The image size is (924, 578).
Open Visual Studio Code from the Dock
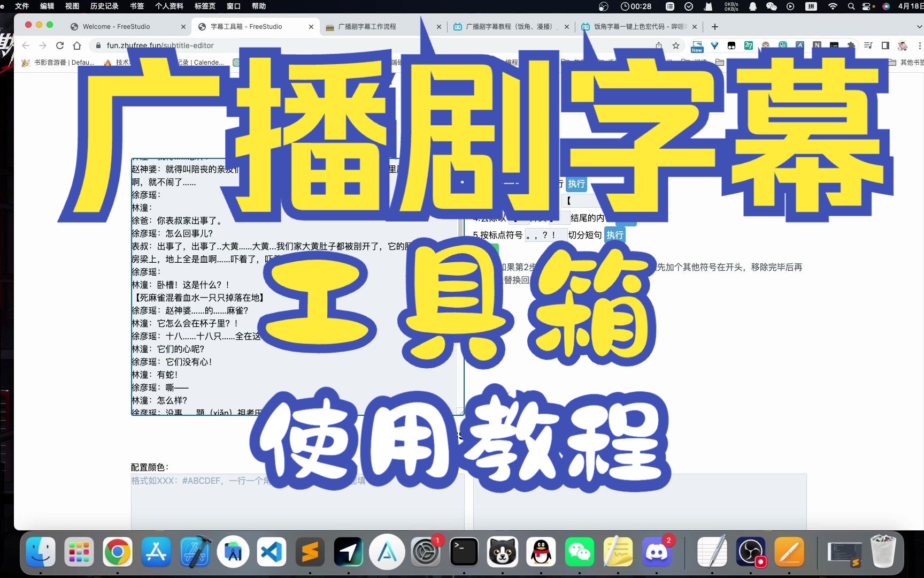tap(272, 552)
